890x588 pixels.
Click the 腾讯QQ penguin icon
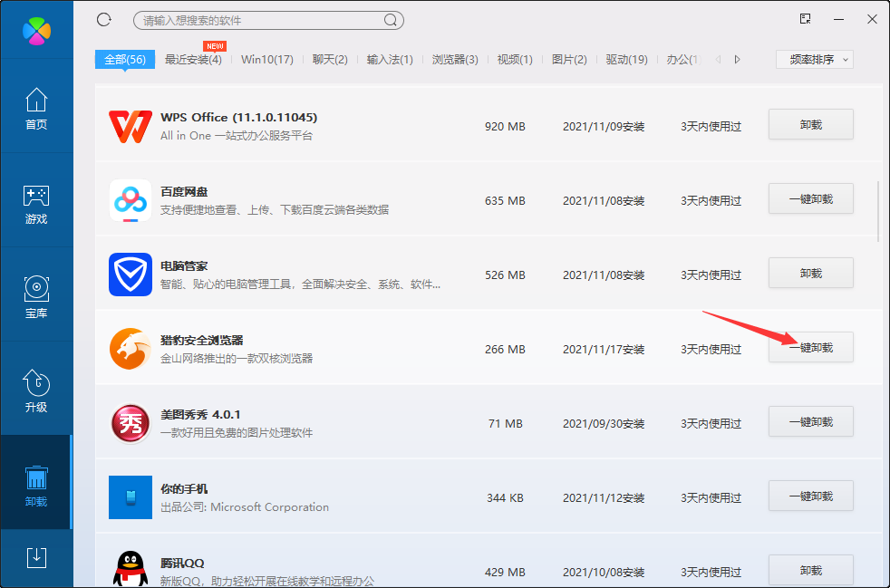point(131,569)
